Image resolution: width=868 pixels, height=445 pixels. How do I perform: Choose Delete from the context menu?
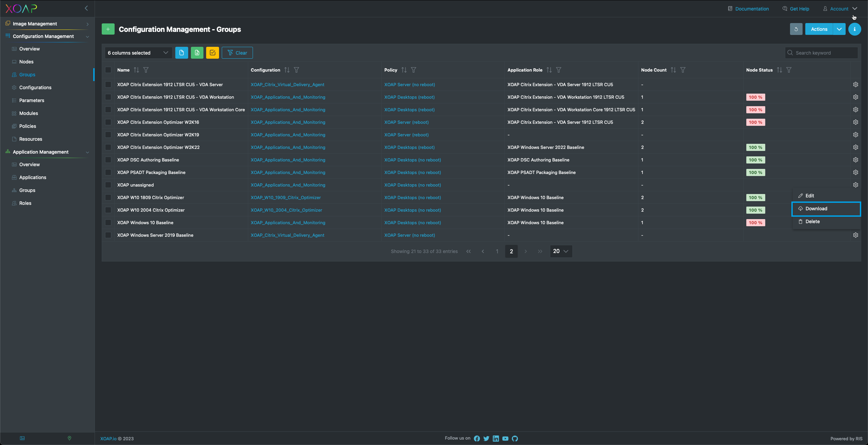pos(826,221)
